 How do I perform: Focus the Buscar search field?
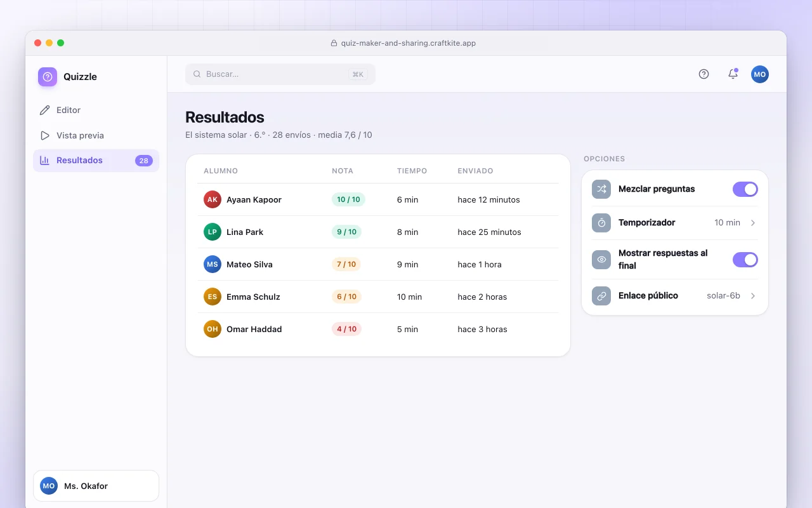coord(280,74)
